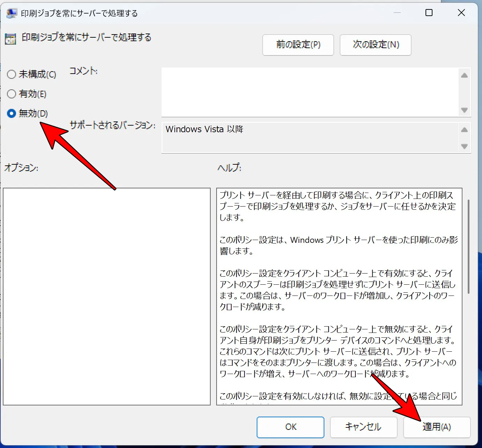Apply changes with 適用(A) button
The width and height of the screenshot is (482, 448).
437,427
